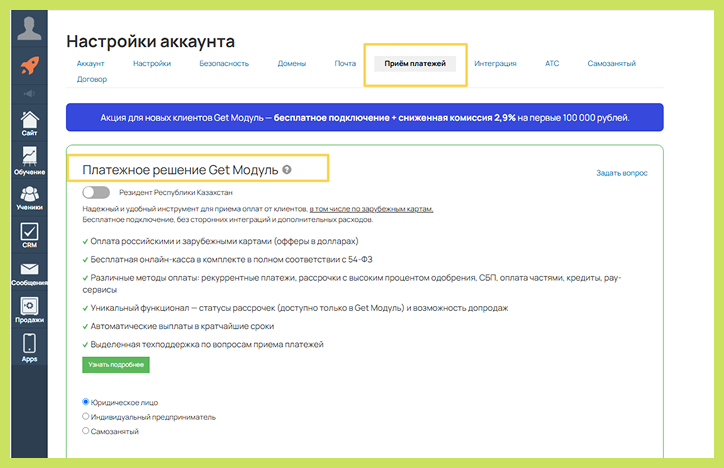The height and width of the screenshot is (468, 724).
Task: Click the text 'Уникальный функционал — статусы рассрочек'
Action: pyautogui.click(x=299, y=308)
